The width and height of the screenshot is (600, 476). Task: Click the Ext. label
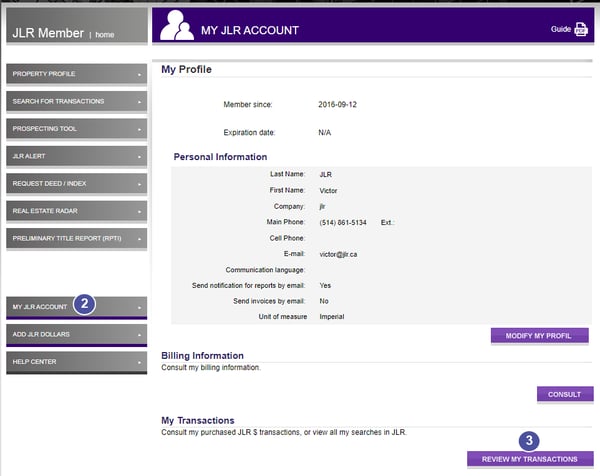point(387,223)
